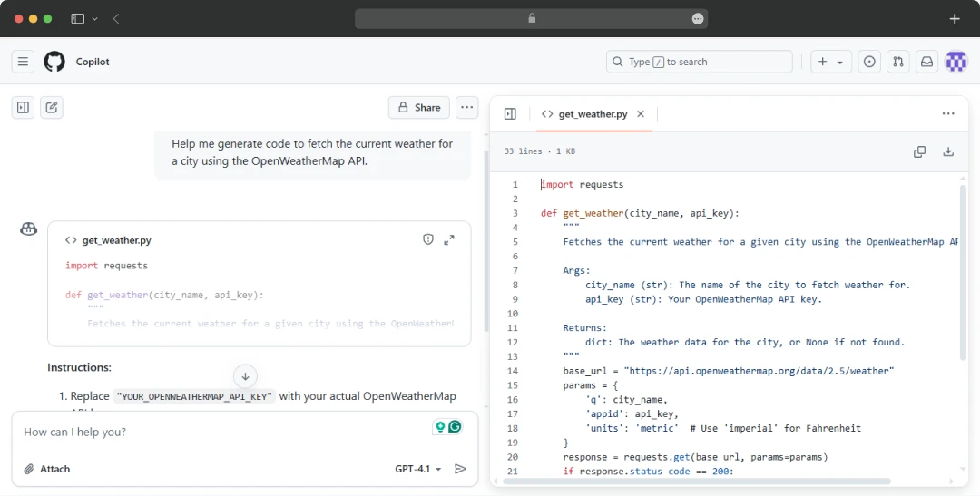980x496 pixels.
Task: Focus the Type / to search field
Action: [700, 62]
